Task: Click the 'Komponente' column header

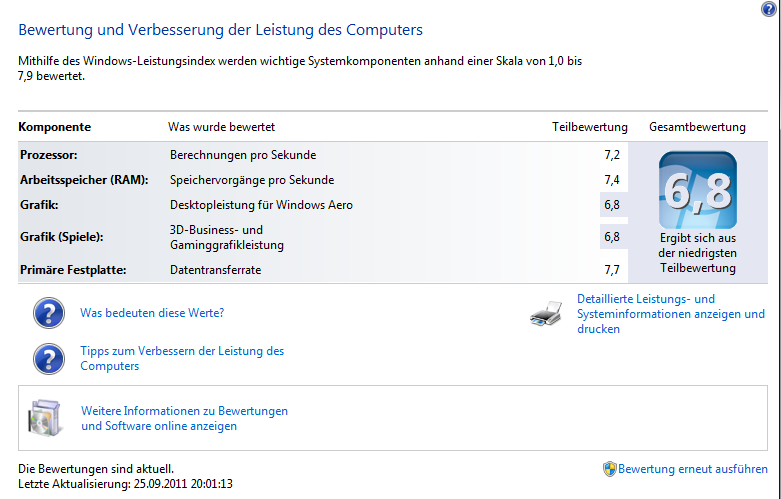Action: tap(54, 127)
